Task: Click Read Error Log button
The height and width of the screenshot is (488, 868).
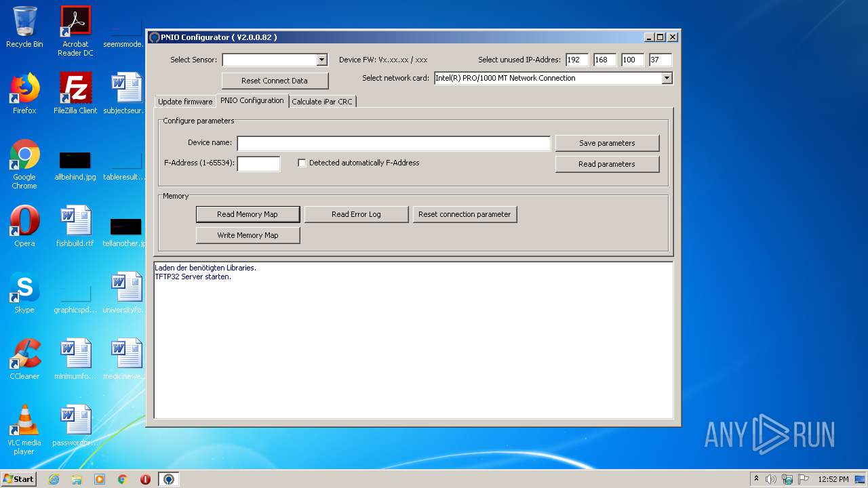Action: (356, 214)
